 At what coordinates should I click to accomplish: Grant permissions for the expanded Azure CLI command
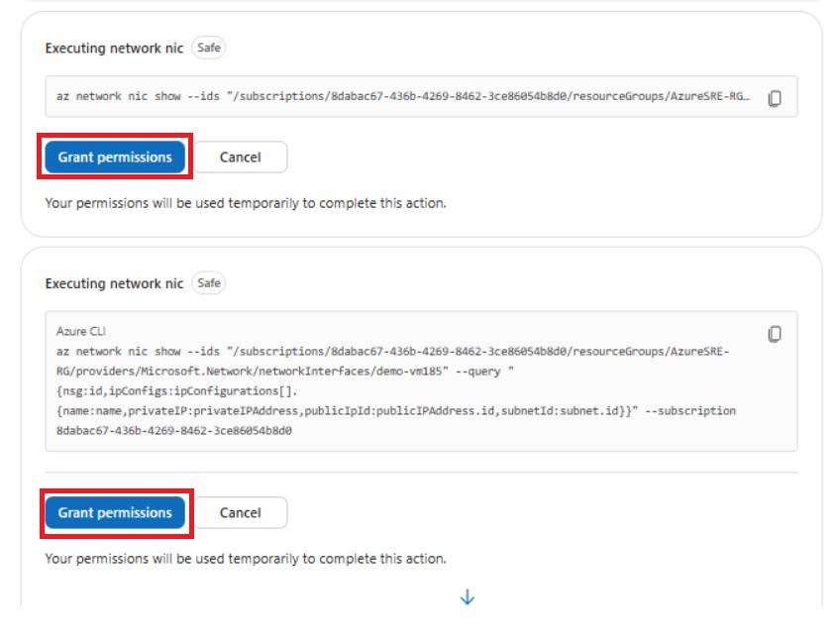click(x=115, y=512)
